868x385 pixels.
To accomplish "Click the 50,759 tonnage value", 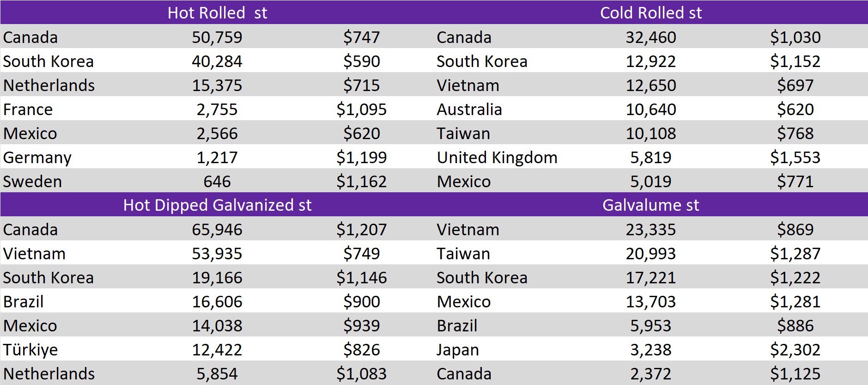I will tap(217, 37).
